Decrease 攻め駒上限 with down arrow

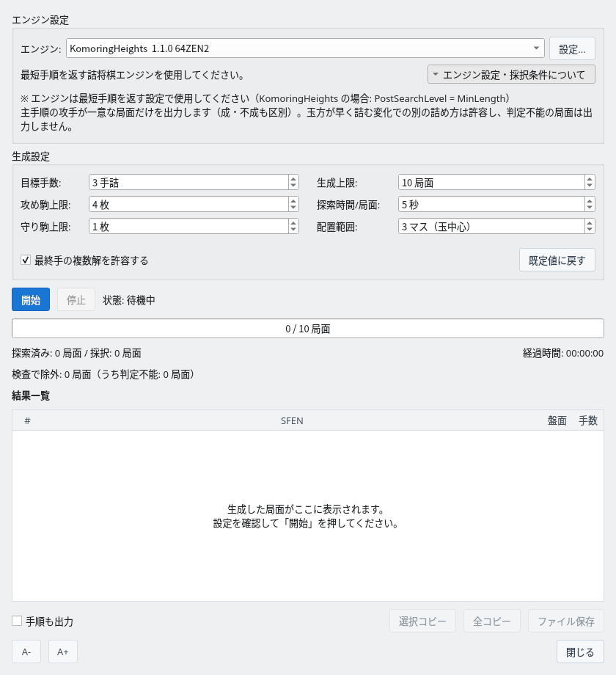coord(293,208)
